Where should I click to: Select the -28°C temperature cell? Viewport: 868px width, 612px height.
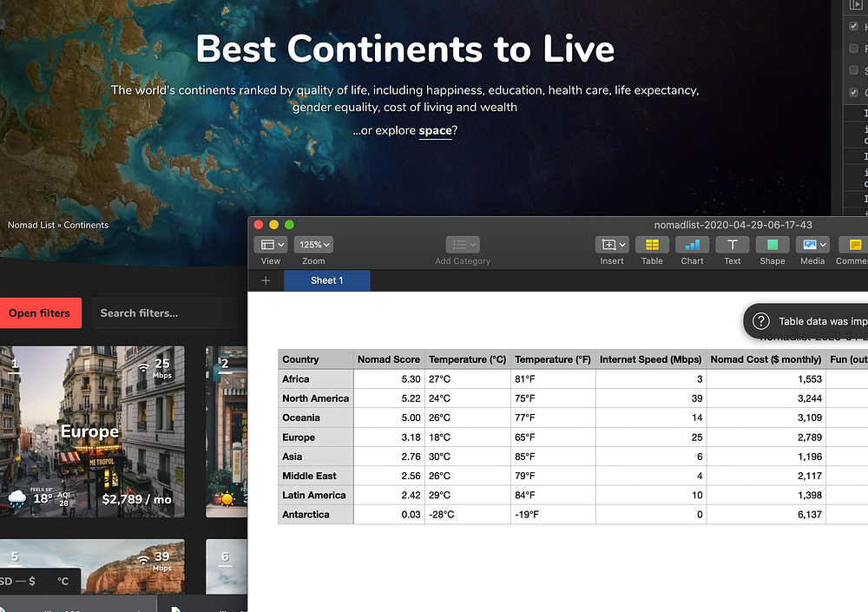(468, 515)
